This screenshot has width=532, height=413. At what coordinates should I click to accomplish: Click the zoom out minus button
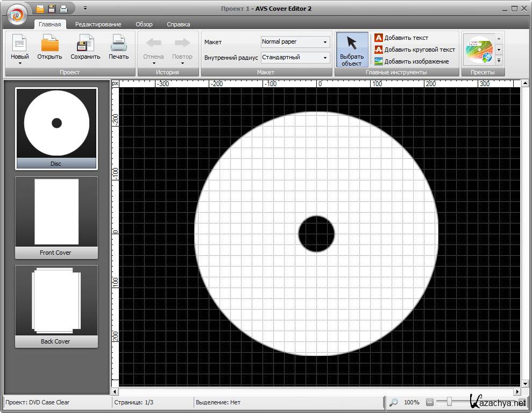pyautogui.click(x=429, y=402)
